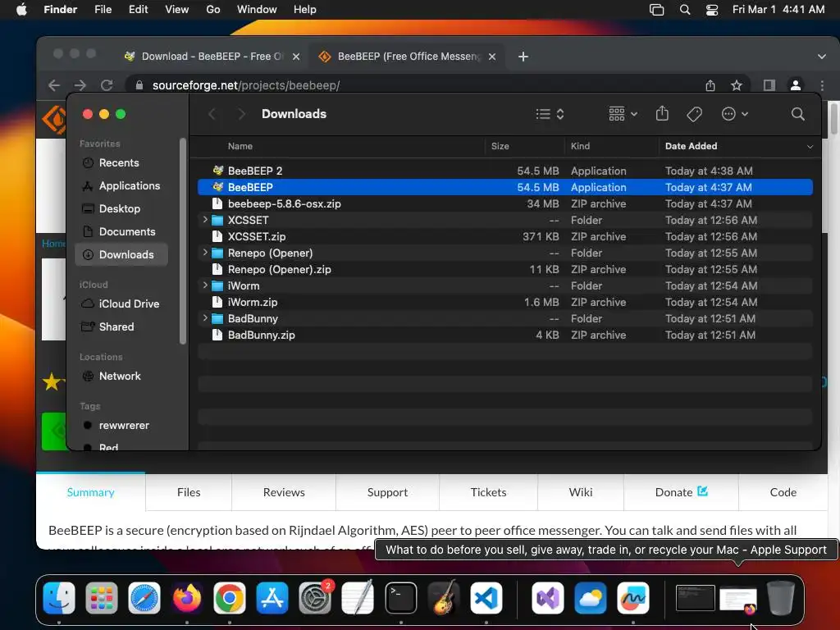Click Chrome share page icon
The image size is (840, 630).
point(710,85)
